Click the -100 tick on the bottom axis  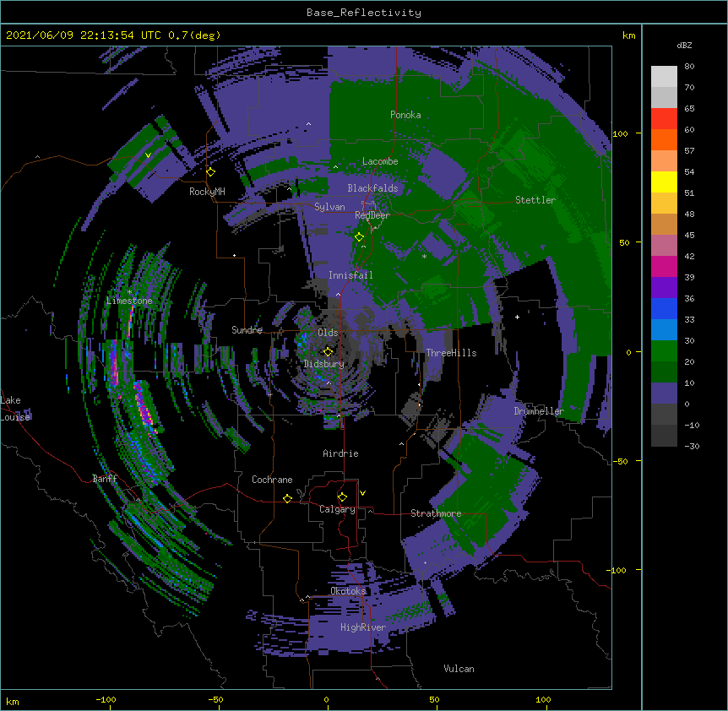(x=106, y=699)
